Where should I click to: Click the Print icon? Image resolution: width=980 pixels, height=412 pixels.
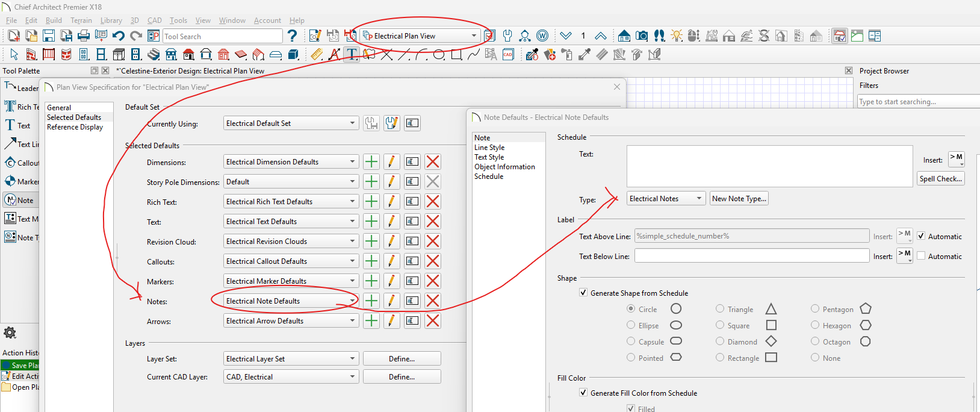coord(84,36)
